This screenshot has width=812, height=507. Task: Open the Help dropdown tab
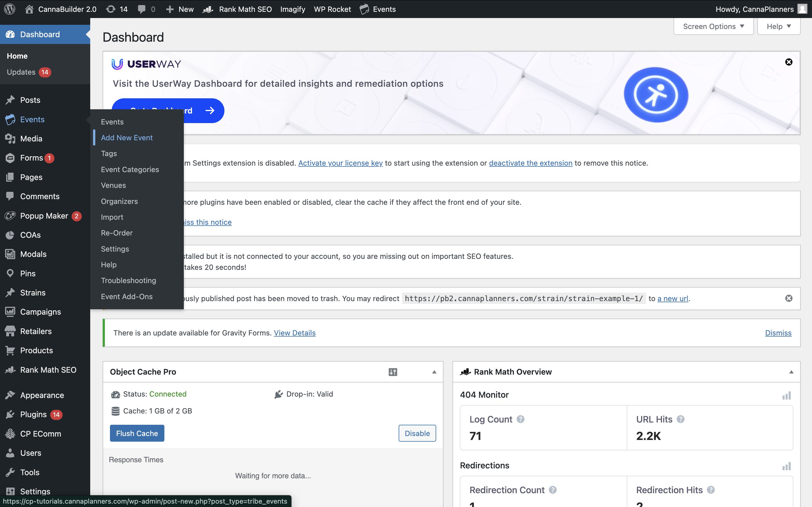coord(778,26)
